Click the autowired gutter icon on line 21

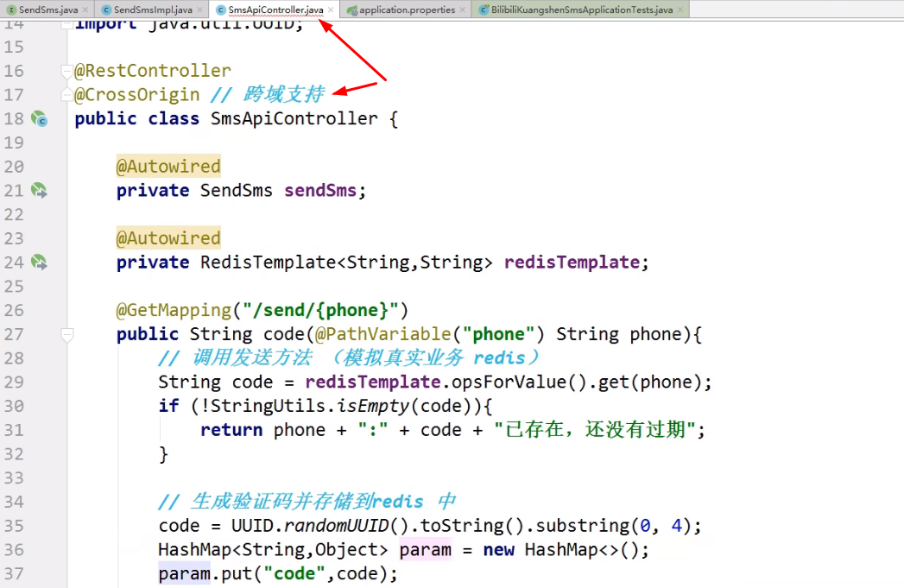tap(39, 190)
